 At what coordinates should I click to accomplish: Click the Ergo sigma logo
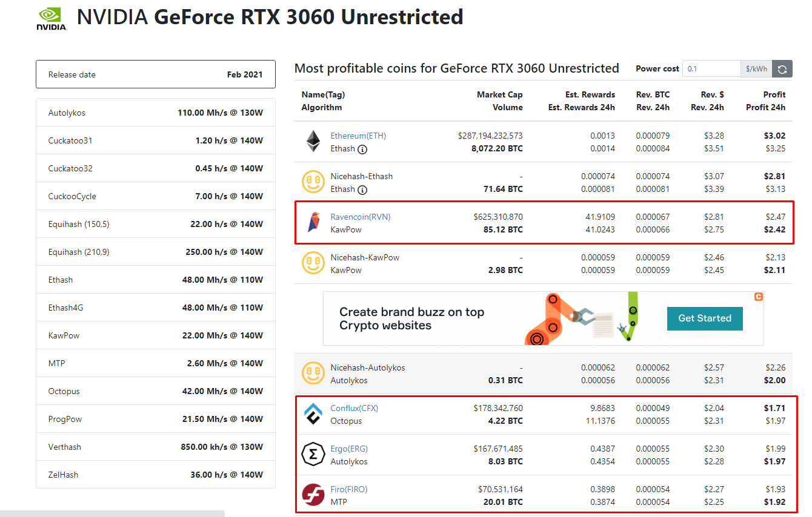tap(313, 455)
